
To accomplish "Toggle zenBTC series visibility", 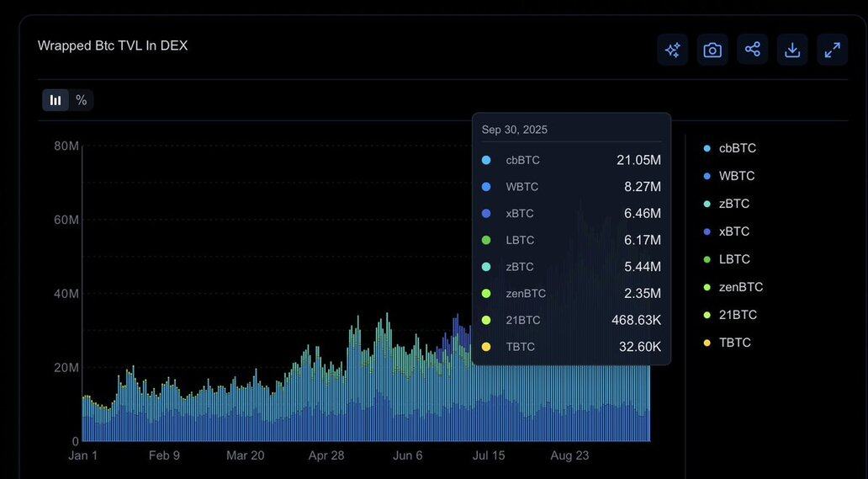I will (740, 287).
